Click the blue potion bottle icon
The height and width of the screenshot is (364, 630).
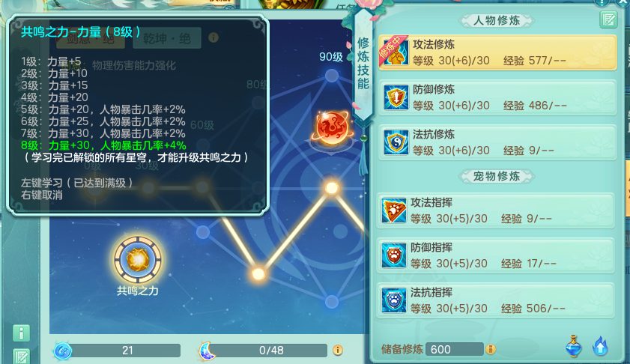[573, 346]
